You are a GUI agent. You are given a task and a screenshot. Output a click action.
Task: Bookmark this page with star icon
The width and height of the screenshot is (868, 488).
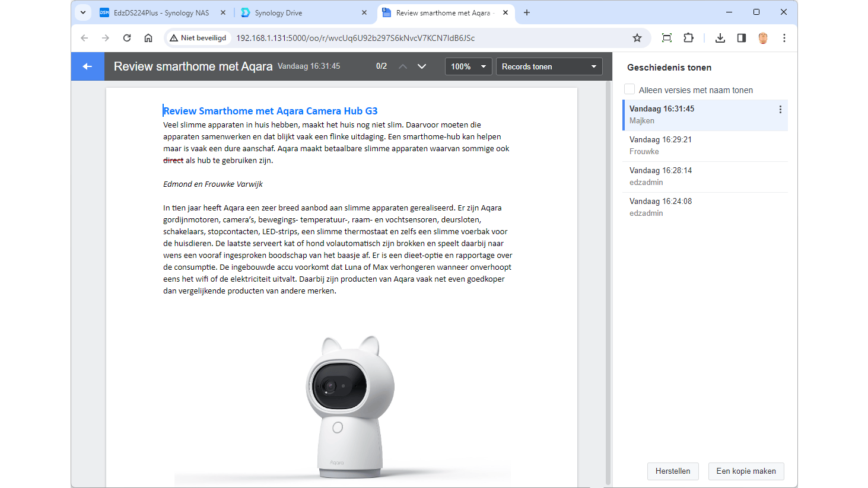pos(637,38)
